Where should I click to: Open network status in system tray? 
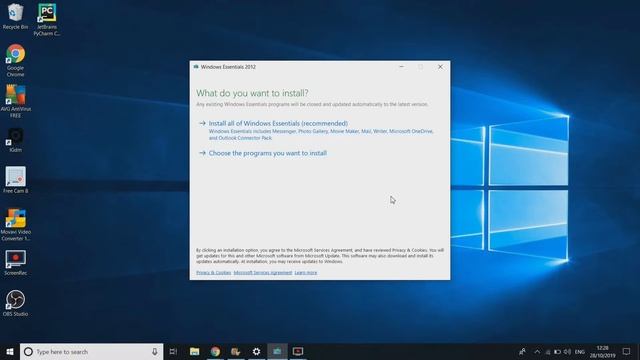(548, 352)
